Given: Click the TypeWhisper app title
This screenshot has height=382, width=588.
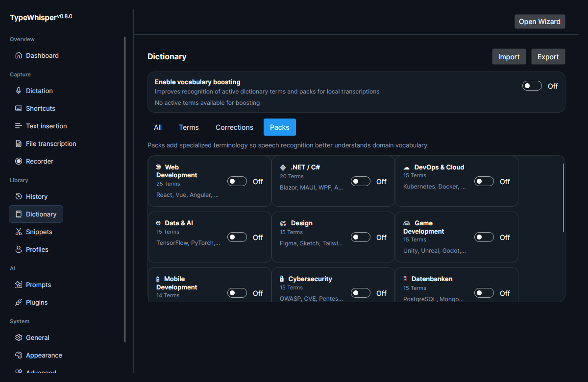Looking at the screenshot, I should [33, 18].
